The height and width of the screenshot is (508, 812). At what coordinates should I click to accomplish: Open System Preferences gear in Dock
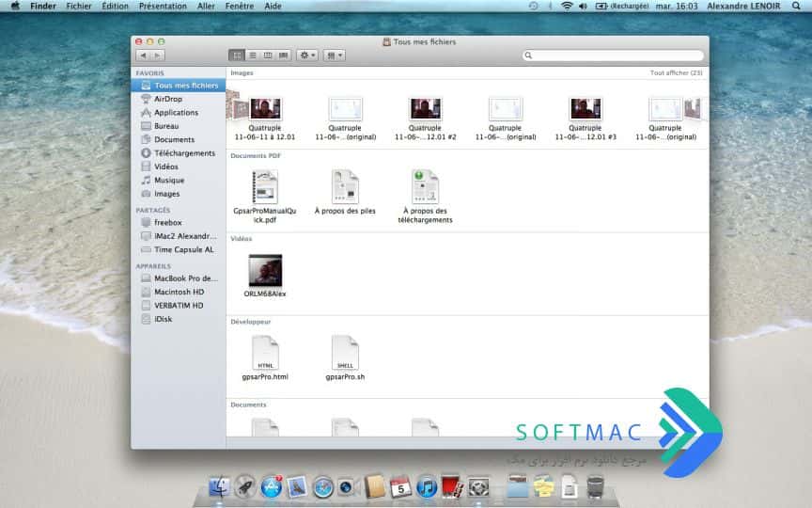point(478,487)
